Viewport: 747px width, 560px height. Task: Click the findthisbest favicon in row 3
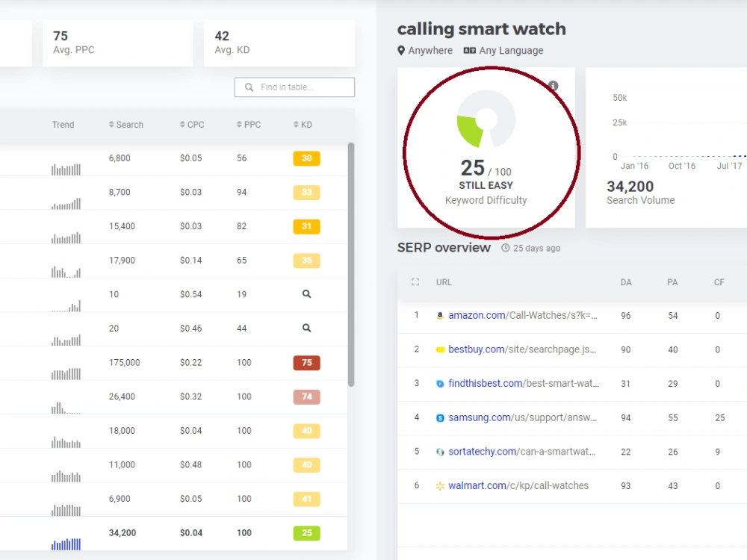coord(440,384)
